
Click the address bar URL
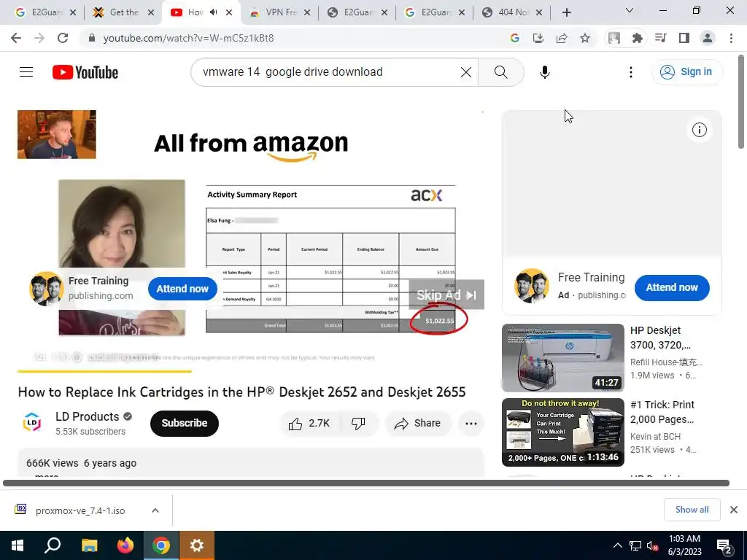(189, 38)
